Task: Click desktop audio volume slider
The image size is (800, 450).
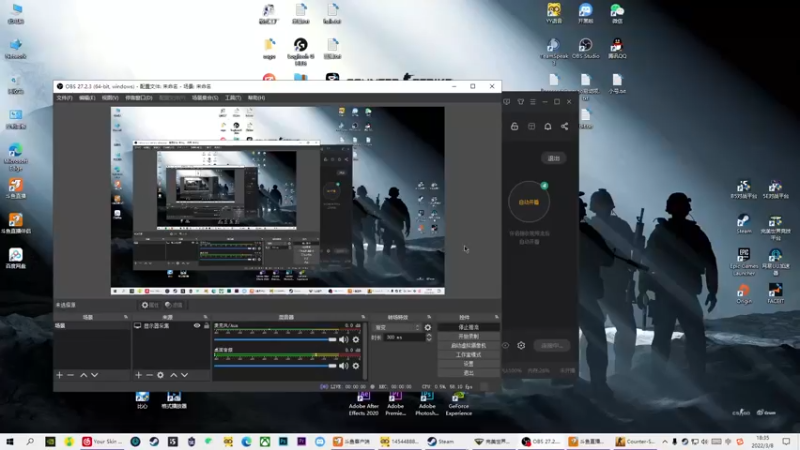Action: click(276, 365)
